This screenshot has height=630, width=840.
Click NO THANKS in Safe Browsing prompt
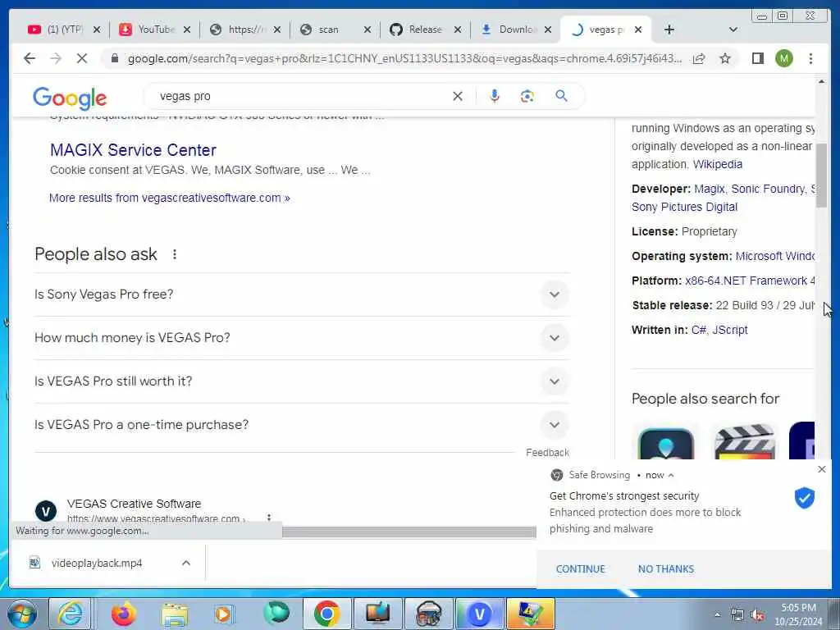click(665, 569)
